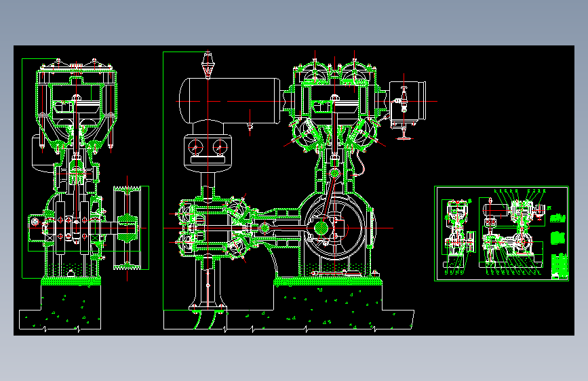This screenshot has height=381, width=588.
Task: Click the right pressure gauge dial
Action: tap(220, 146)
